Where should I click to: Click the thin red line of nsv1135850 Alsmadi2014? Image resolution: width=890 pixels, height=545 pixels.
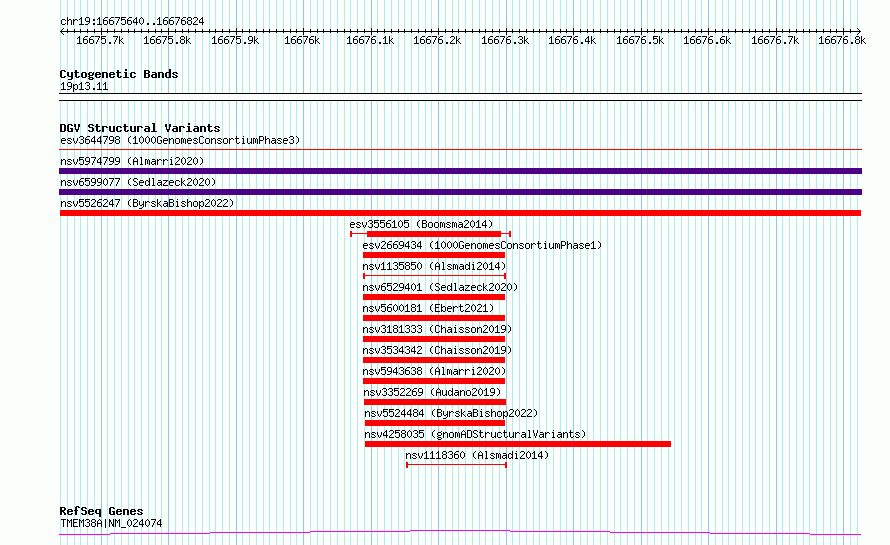click(434, 276)
